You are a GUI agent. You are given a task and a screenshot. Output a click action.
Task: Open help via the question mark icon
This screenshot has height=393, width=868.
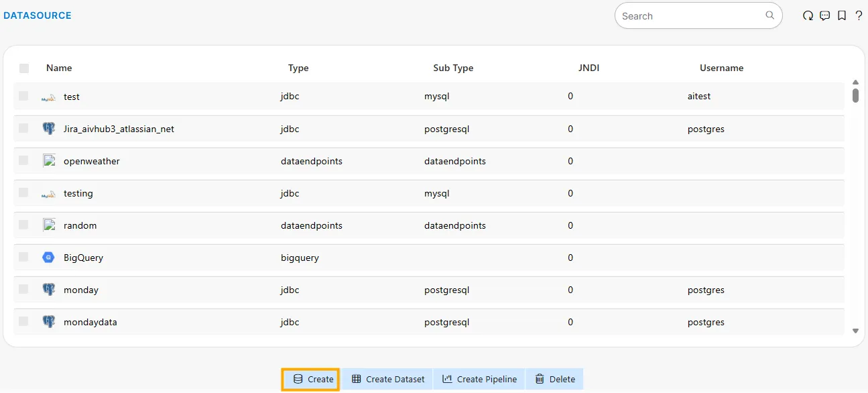point(859,15)
